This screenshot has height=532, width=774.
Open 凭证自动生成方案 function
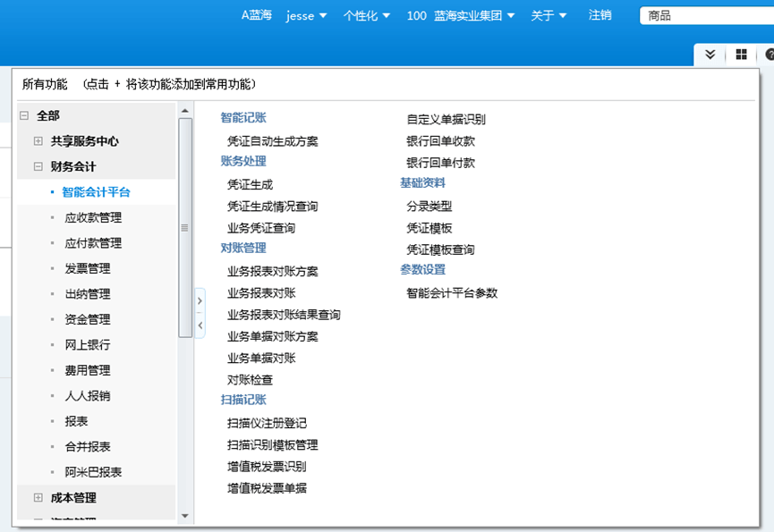click(273, 141)
